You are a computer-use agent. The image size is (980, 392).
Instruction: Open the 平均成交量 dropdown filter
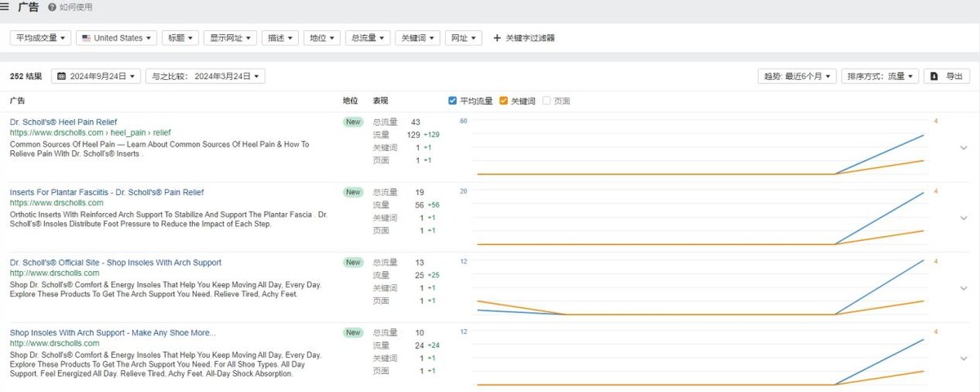pyautogui.click(x=41, y=38)
